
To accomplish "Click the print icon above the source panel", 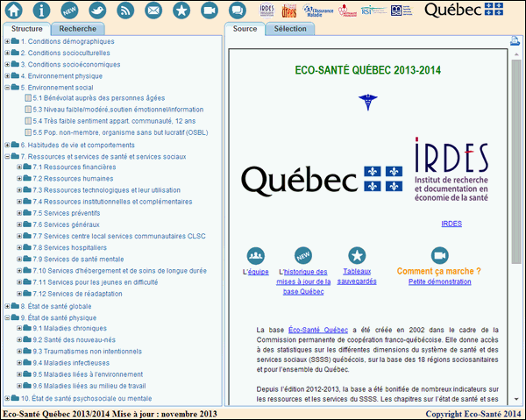I will 515,41.
